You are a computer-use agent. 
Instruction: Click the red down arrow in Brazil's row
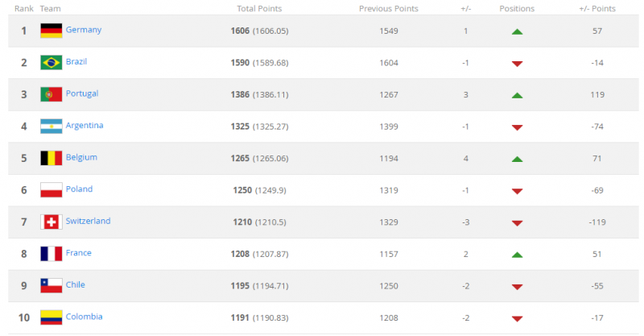point(517,64)
